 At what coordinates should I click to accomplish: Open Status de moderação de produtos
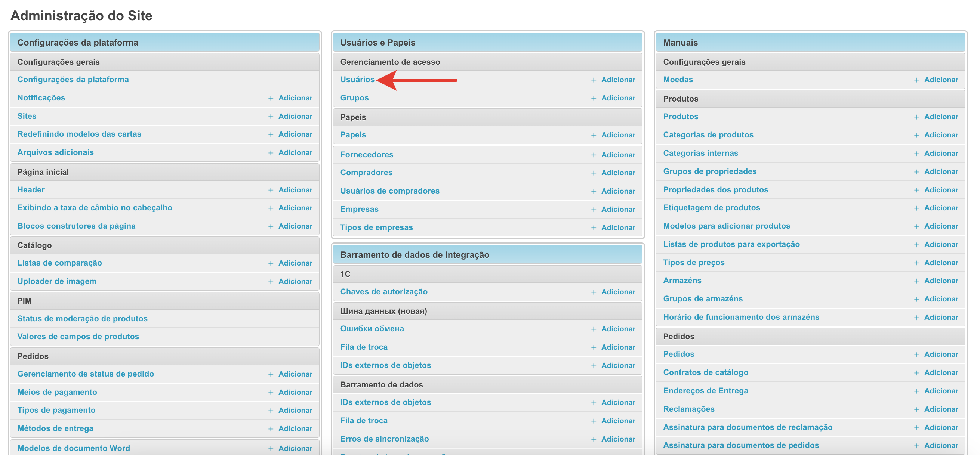click(x=82, y=319)
